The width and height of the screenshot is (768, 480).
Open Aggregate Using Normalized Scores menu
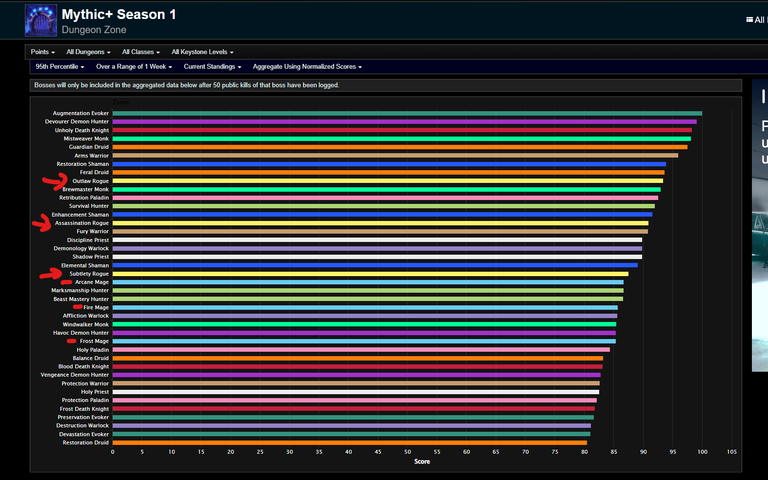click(x=307, y=67)
